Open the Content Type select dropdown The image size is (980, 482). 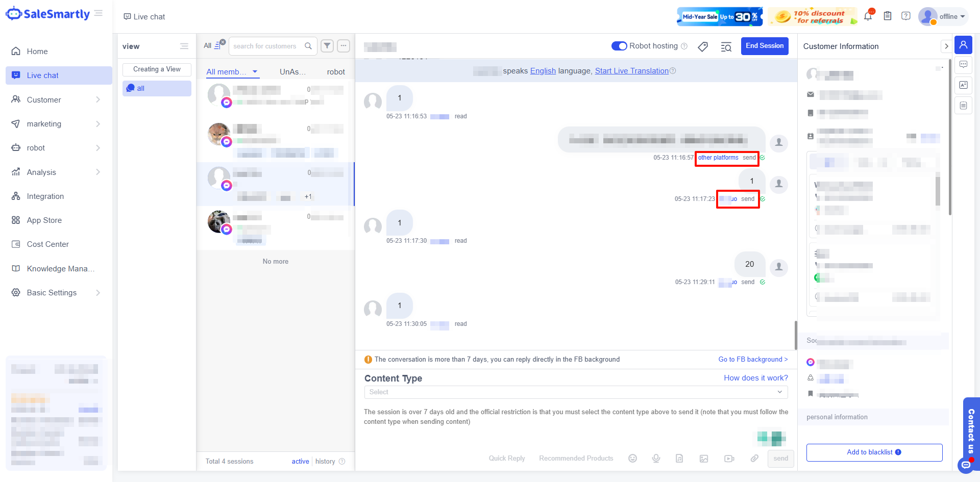pyautogui.click(x=575, y=392)
